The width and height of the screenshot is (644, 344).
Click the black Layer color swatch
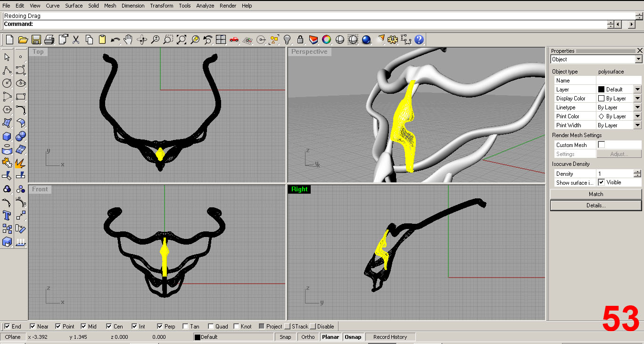click(601, 89)
